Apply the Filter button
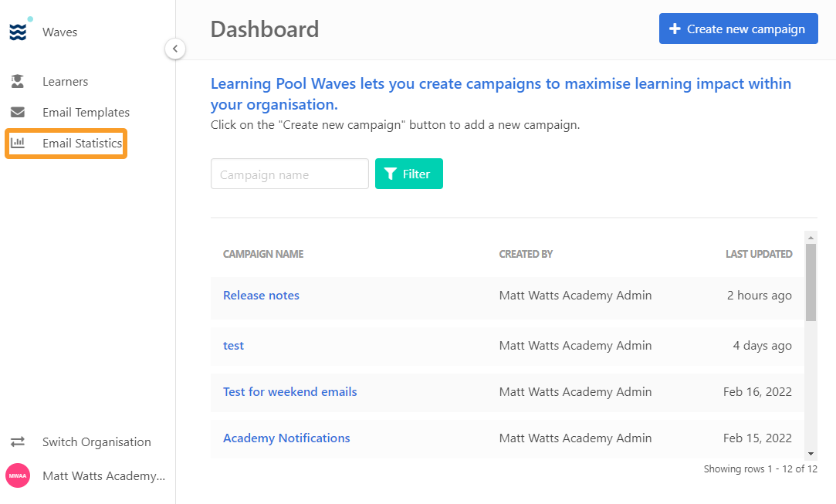This screenshot has width=836, height=504. click(x=409, y=174)
